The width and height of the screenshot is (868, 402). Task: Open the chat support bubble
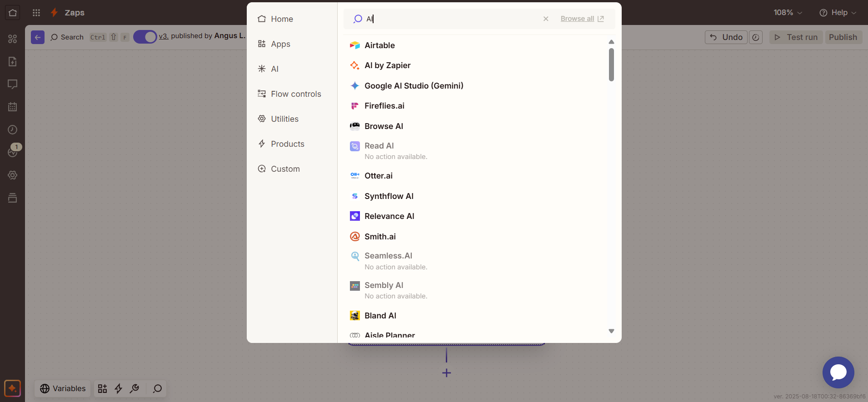coord(838,372)
